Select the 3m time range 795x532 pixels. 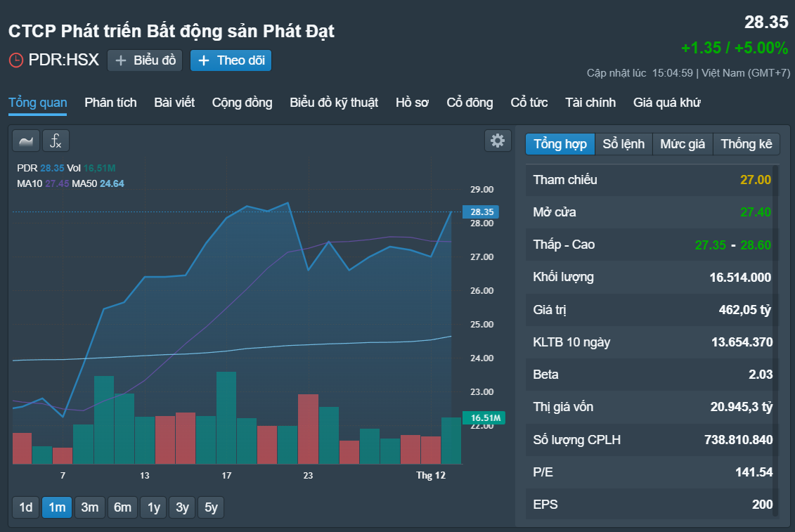click(90, 507)
